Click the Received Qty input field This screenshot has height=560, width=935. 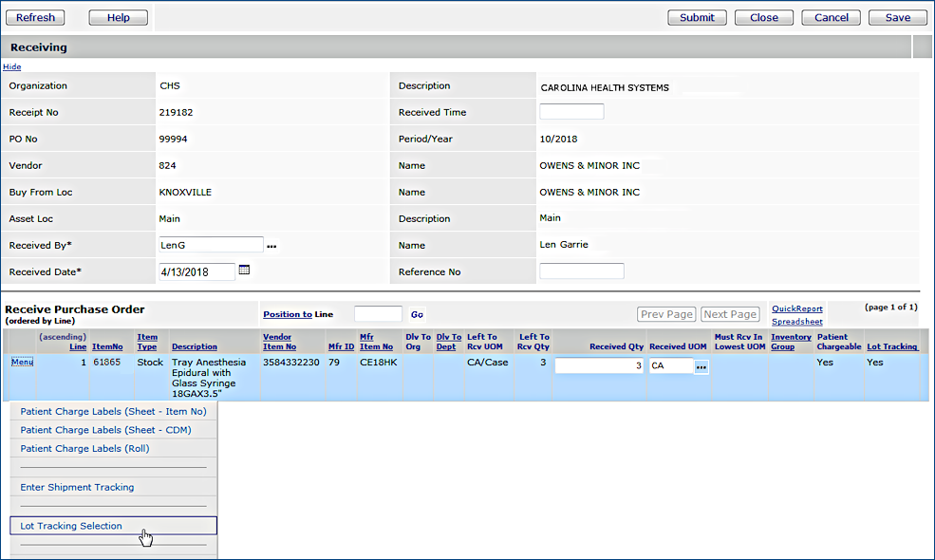coord(598,365)
